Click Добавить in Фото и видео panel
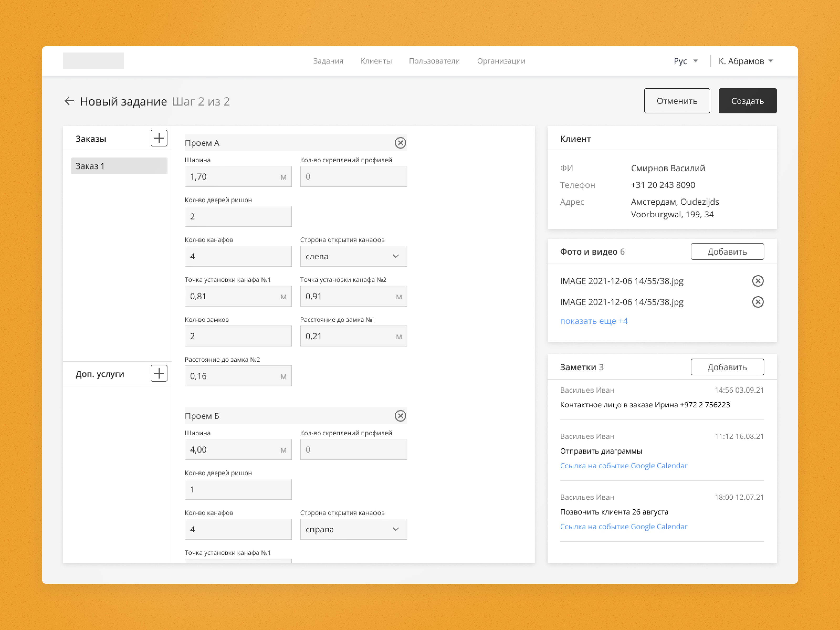The image size is (840, 630). 727,252
